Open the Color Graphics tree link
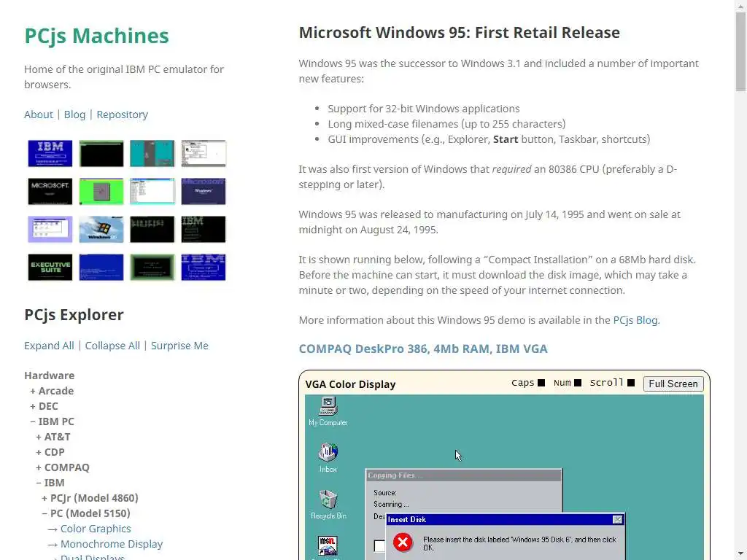 (96, 528)
